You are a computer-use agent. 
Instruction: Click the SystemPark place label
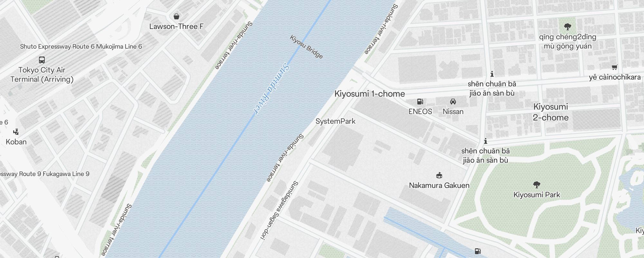coord(336,121)
